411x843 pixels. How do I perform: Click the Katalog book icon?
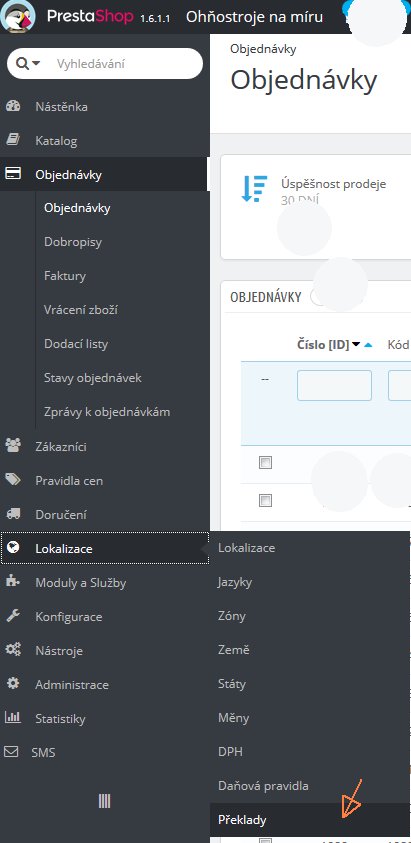pos(12,140)
